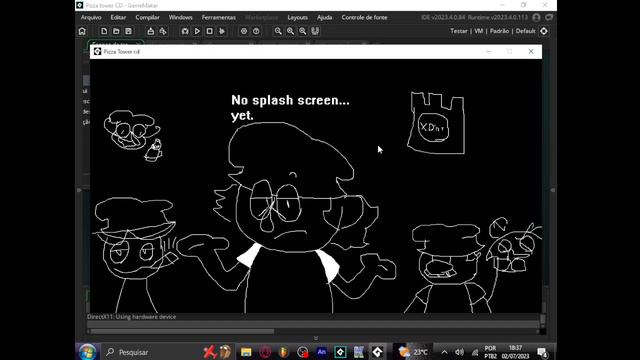Click the IDE and Runtime version text
640x360 pixels.
tap(474, 17)
